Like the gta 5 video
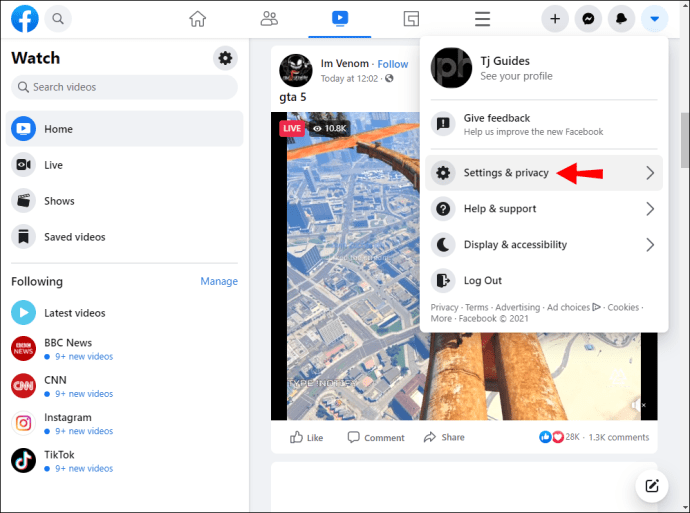Viewport: 690px width, 513px height. tap(306, 437)
